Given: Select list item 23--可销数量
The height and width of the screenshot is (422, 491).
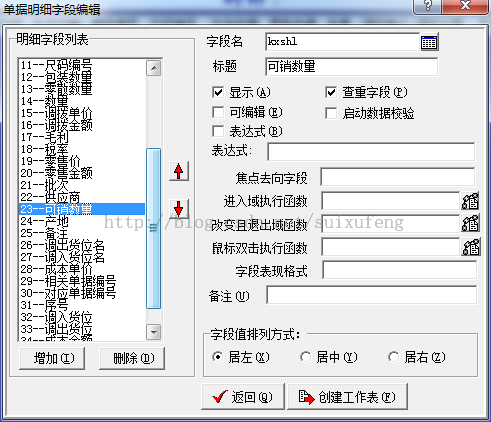Looking at the screenshot, I should pos(82,209).
